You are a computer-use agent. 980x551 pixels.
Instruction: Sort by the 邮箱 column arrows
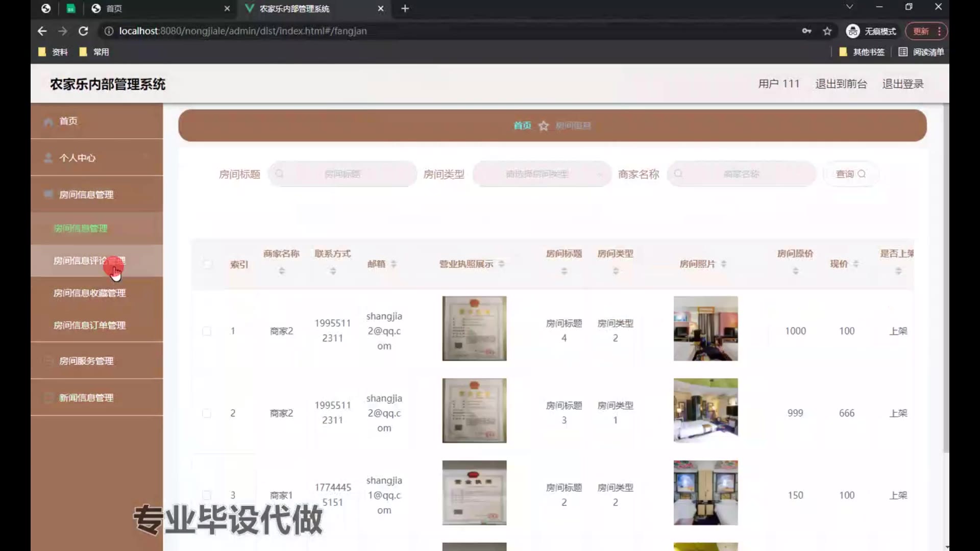pyautogui.click(x=394, y=264)
